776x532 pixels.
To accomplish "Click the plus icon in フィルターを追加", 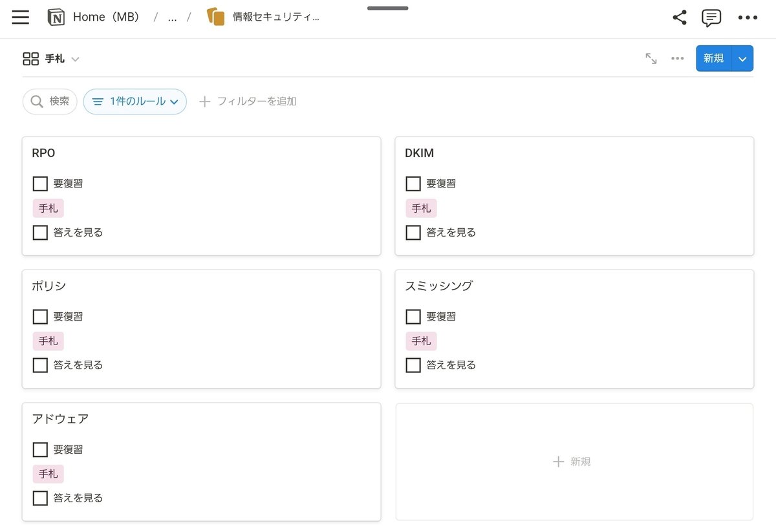I will pos(204,101).
